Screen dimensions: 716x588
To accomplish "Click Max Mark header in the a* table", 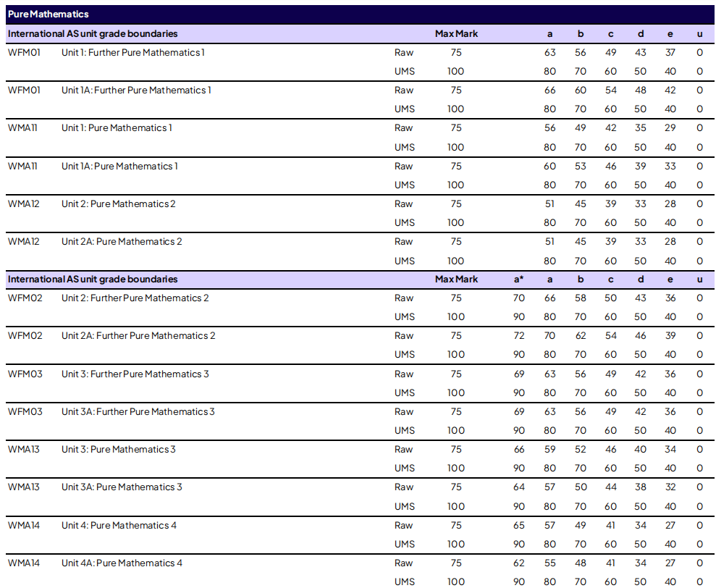I will pos(456,280).
